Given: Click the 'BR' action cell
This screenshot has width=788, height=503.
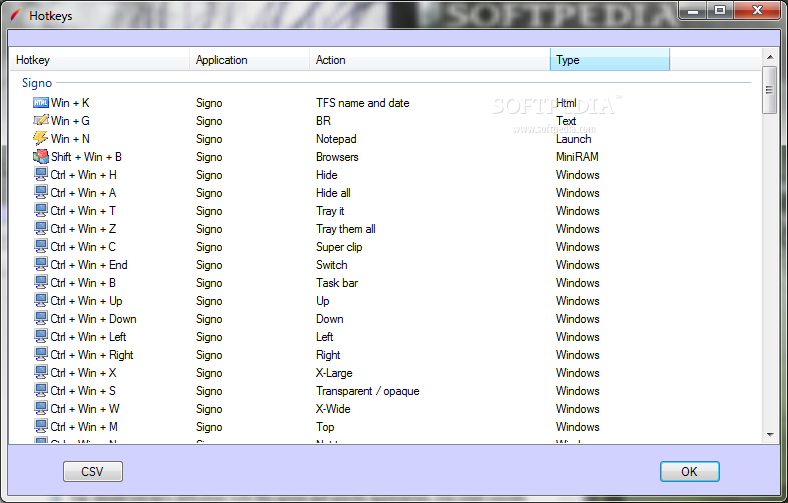Looking at the screenshot, I should 323,121.
